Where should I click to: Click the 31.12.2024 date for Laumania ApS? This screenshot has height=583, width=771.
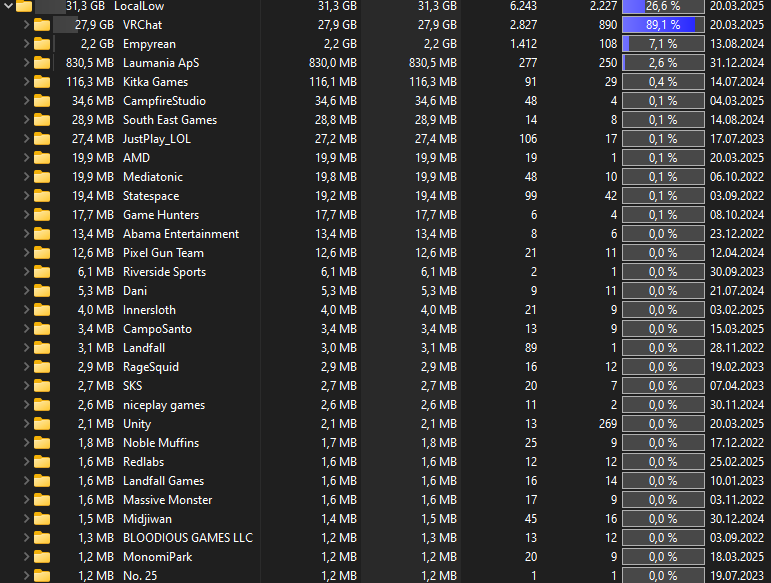tap(737, 63)
